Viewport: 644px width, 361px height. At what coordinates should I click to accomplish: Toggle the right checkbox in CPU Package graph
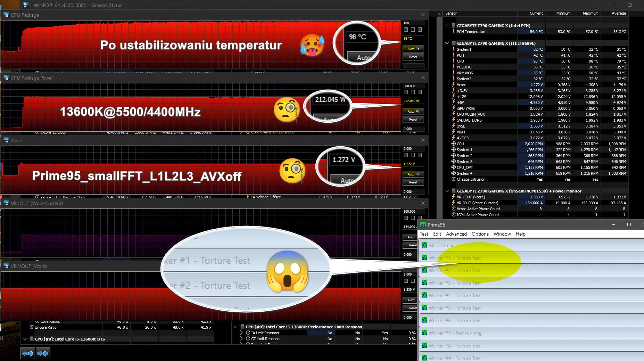420,30
